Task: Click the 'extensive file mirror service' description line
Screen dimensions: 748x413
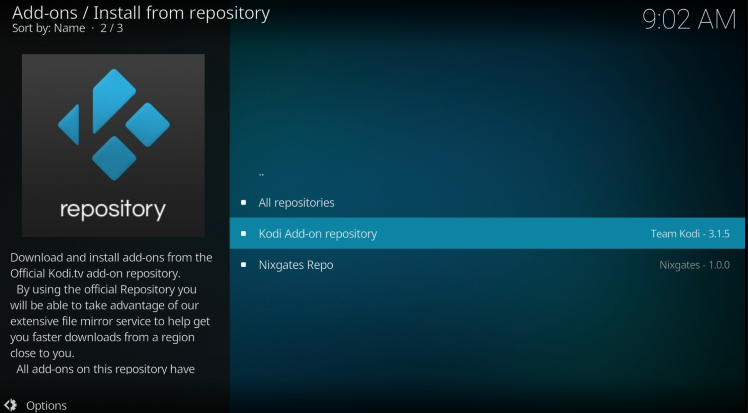Action: coord(108,322)
